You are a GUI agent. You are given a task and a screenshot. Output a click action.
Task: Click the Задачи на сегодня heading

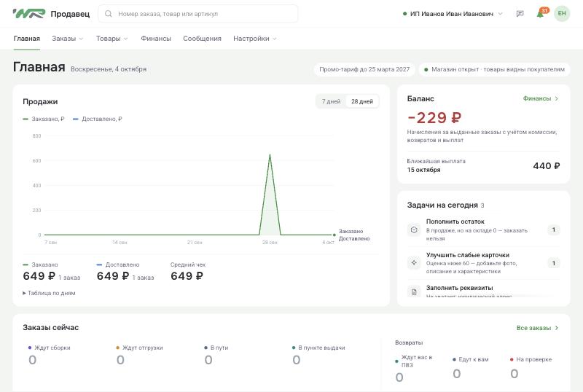(x=442, y=205)
